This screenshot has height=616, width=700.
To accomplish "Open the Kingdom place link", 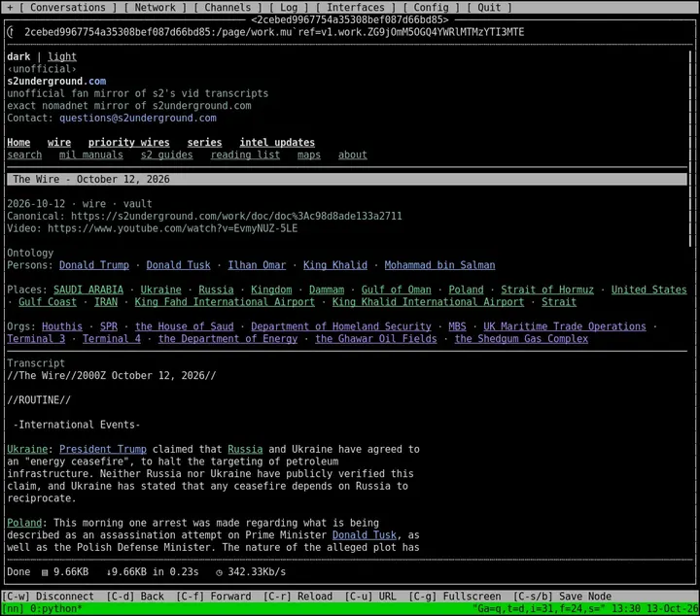I will [271, 290].
